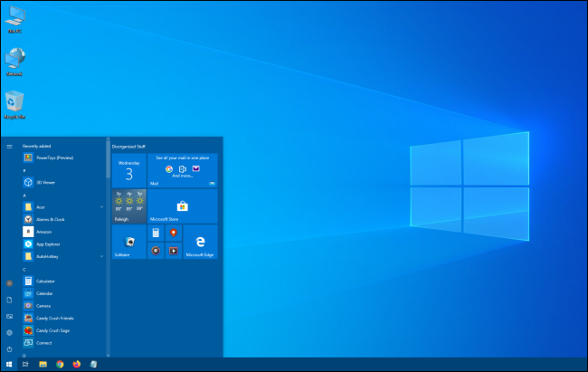Open the Solitaire tile

point(128,243)
